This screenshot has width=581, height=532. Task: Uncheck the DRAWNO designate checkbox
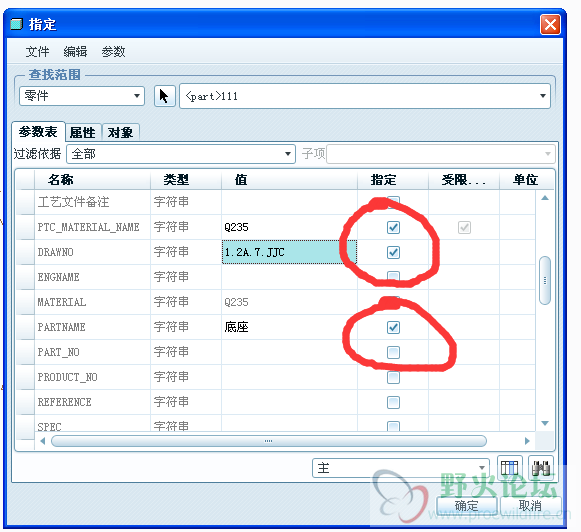393,253
